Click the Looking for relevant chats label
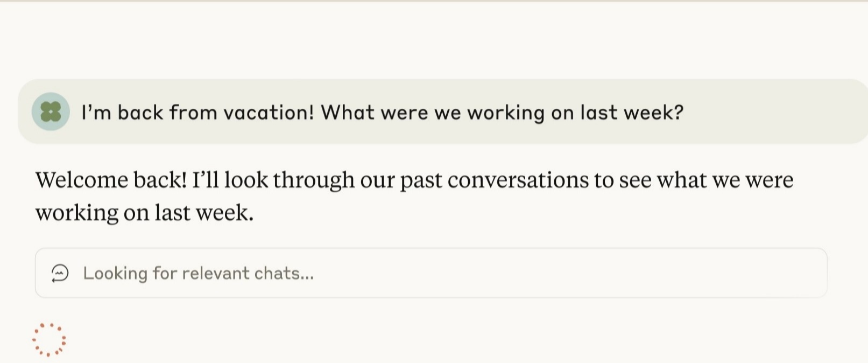Image resolution: width=868 pixels, height=363 pixels. 199,273
